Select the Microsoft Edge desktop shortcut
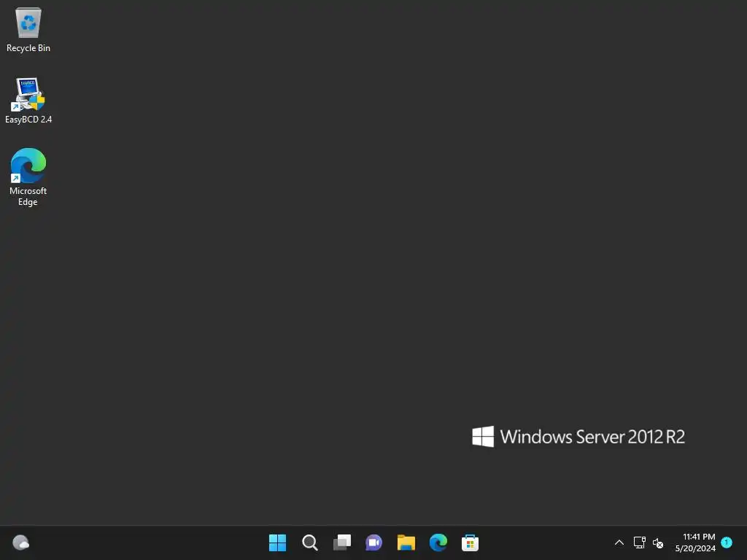The width and height of the screenshot is (747, 560). tap(28, 176)
